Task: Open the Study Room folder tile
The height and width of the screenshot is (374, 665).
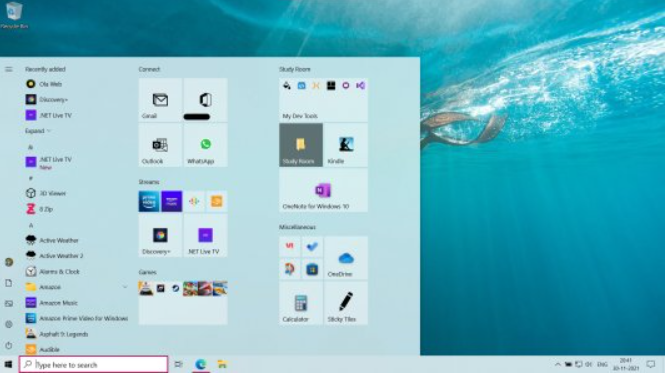Action: 301,145
